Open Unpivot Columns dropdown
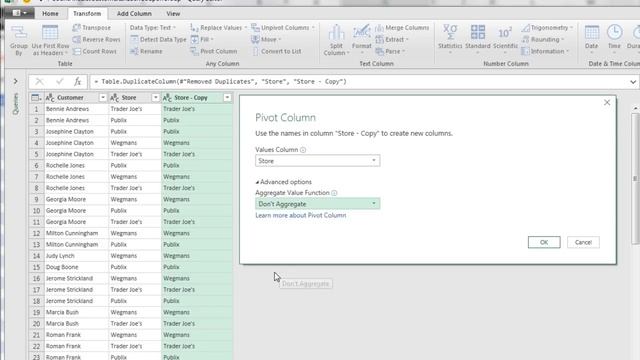Screen dimensions: 640x360 (x=283, y=28)
